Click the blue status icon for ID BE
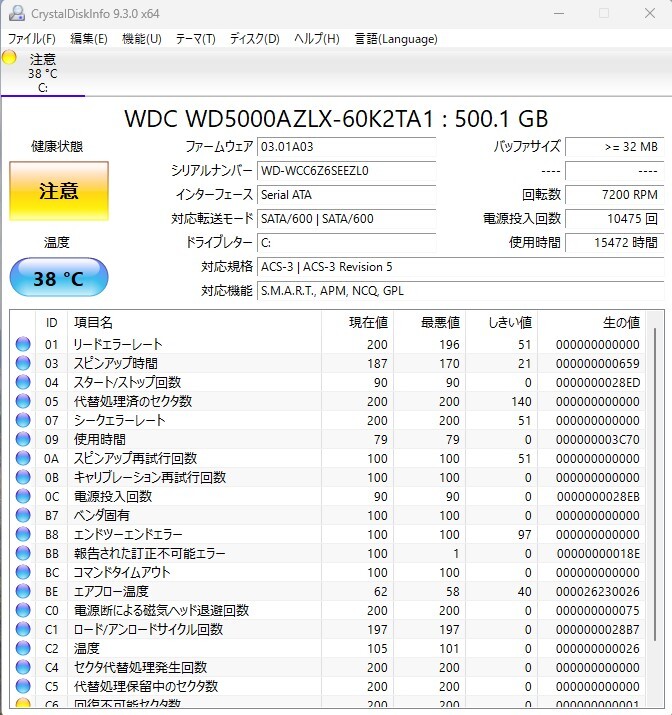The width and height of the screenshot is (672, 715). point(23,591)
